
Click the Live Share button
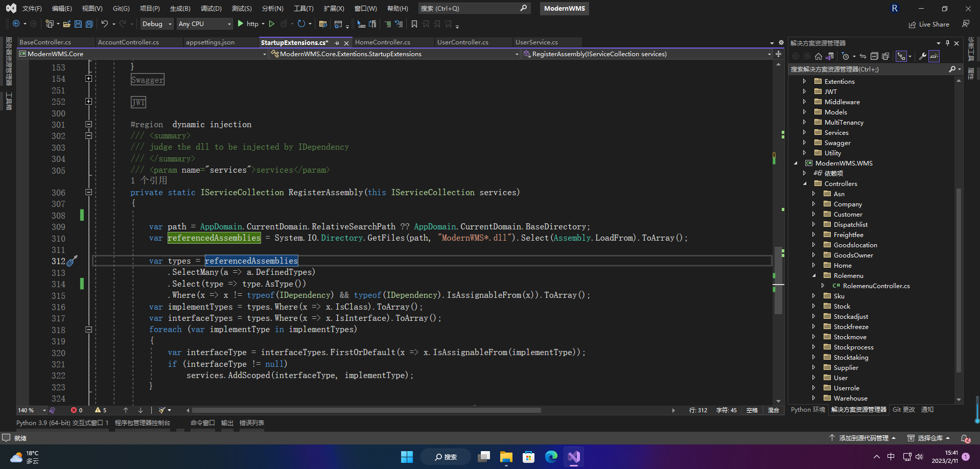pyautogui.click(x=929, y=25)
